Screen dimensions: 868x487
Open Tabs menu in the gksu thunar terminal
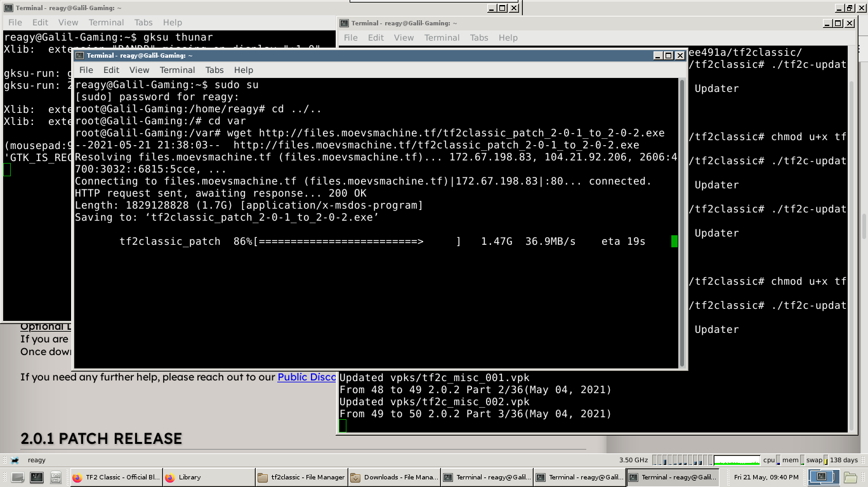[143, 22]
